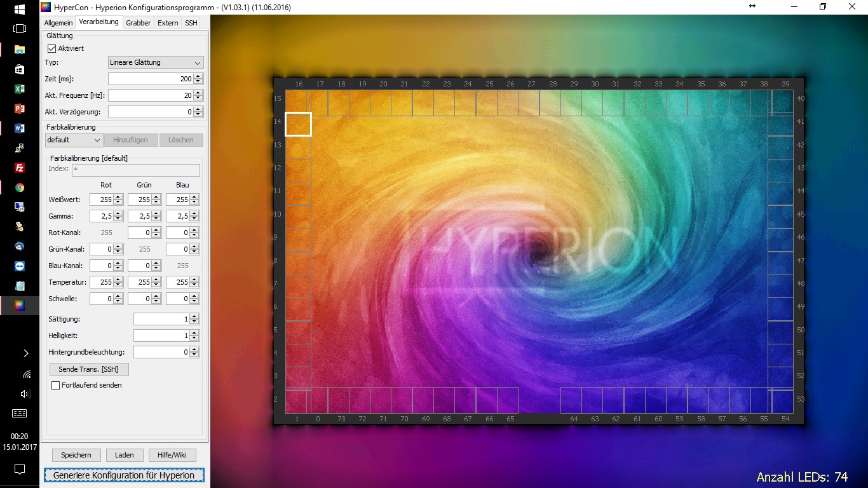The image size is (868, 488).
Task: Click Generiere Konfiguration für Hyperion button
Action: click(x=124, y=475)
